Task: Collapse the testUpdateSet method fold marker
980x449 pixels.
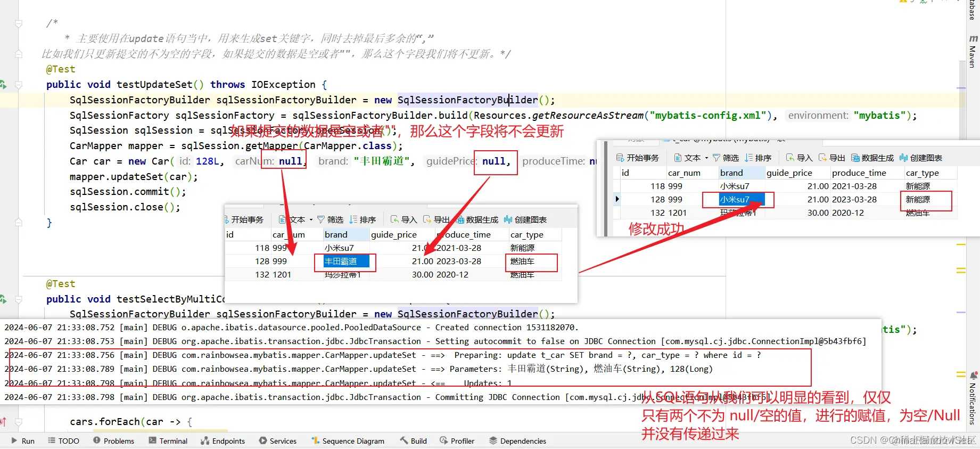Action: click(19, 85)
